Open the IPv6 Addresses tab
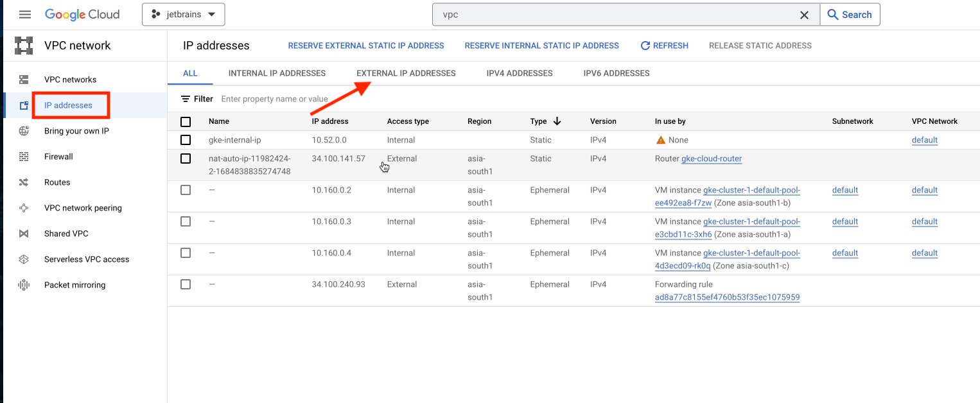This screenshot has width=980, height=403. point(616,73)
